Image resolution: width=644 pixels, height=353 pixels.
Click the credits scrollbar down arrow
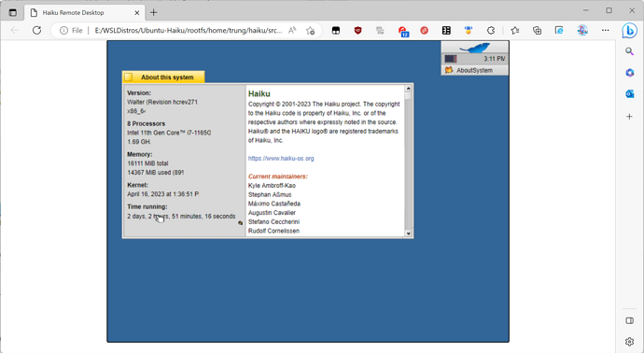[x=408, y=233]
